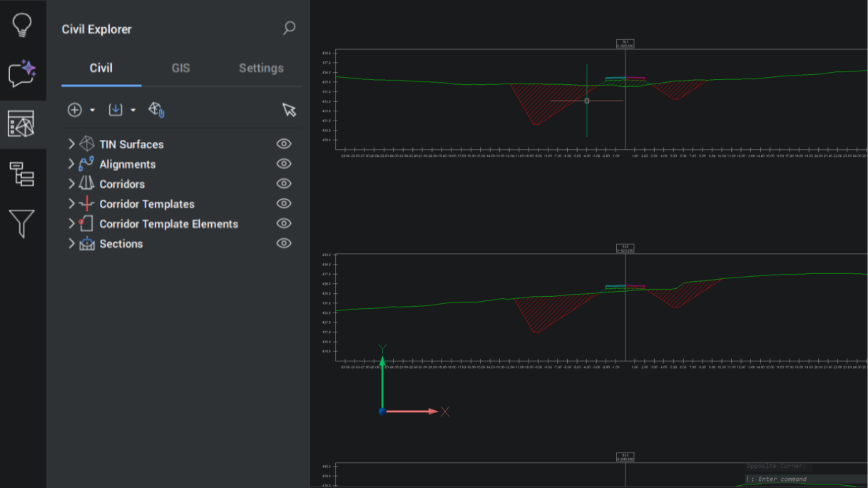Click the red cross Corridor Templates icon

(x=87, y=204)
